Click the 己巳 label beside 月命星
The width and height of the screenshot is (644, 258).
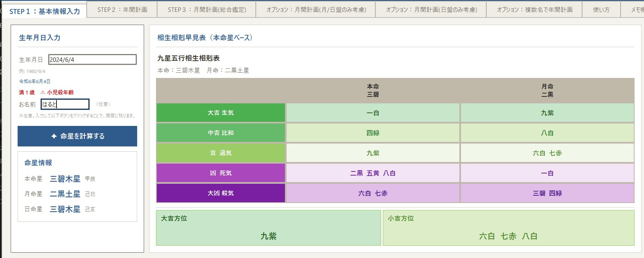point(90,194)
